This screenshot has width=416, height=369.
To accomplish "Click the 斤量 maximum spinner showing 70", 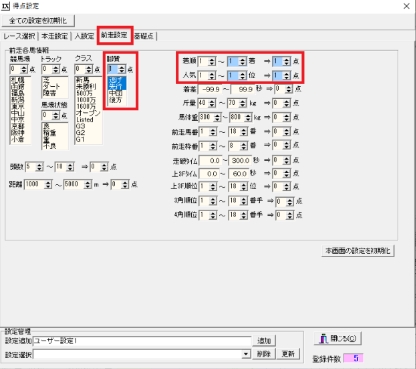I will point(238,103).
